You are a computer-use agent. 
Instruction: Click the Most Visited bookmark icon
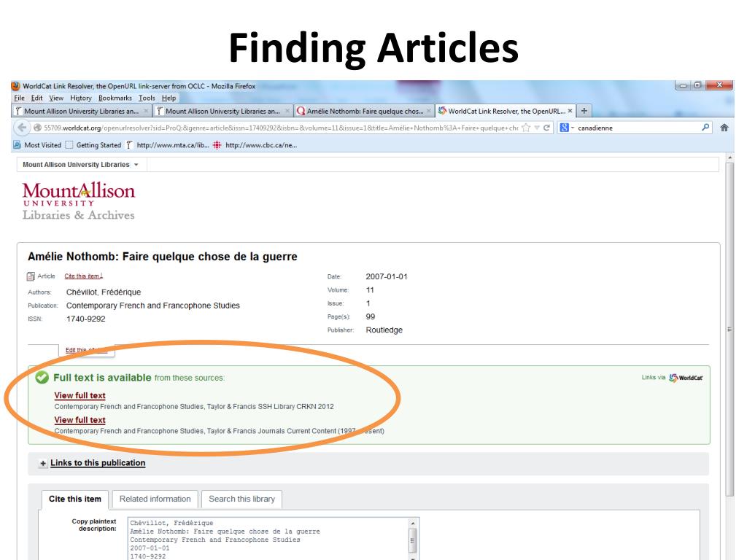(18, 145)
